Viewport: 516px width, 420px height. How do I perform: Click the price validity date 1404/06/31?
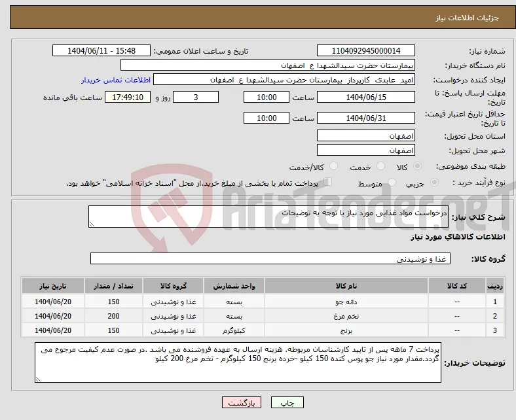click(x=366, y=118)
